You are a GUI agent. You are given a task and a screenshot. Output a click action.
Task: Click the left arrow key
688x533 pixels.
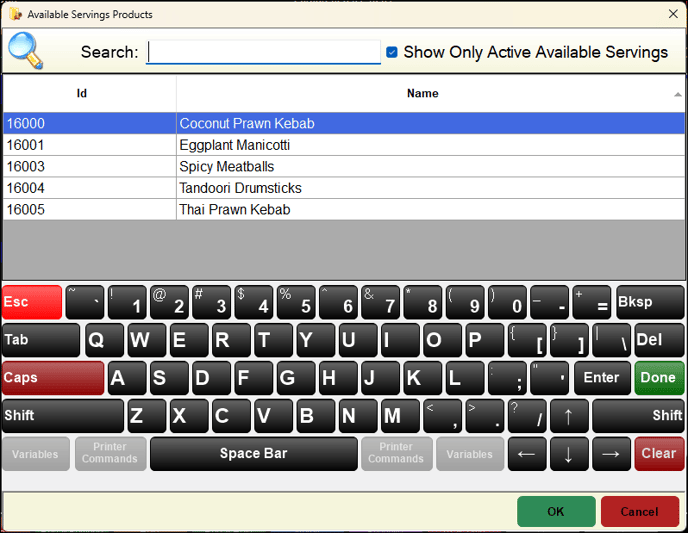point(527,454)
